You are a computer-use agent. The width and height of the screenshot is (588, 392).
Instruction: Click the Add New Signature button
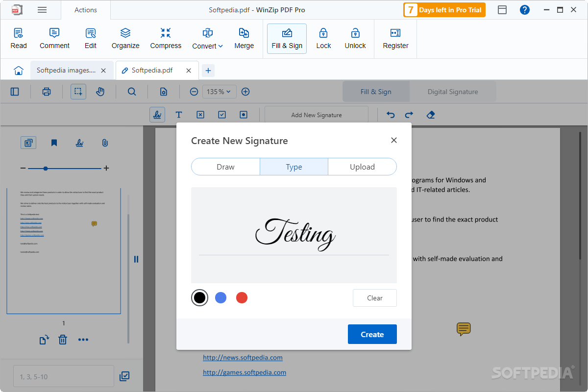pos(317,115)
